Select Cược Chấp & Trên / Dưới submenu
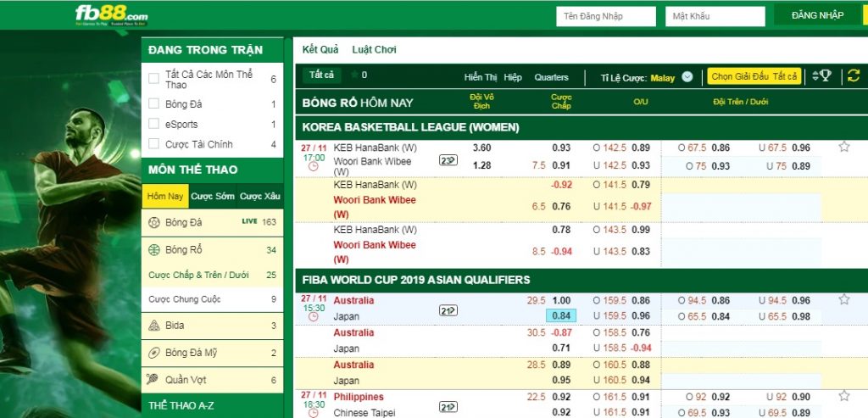This screenshot has width=868, height=418. point(212,276)
